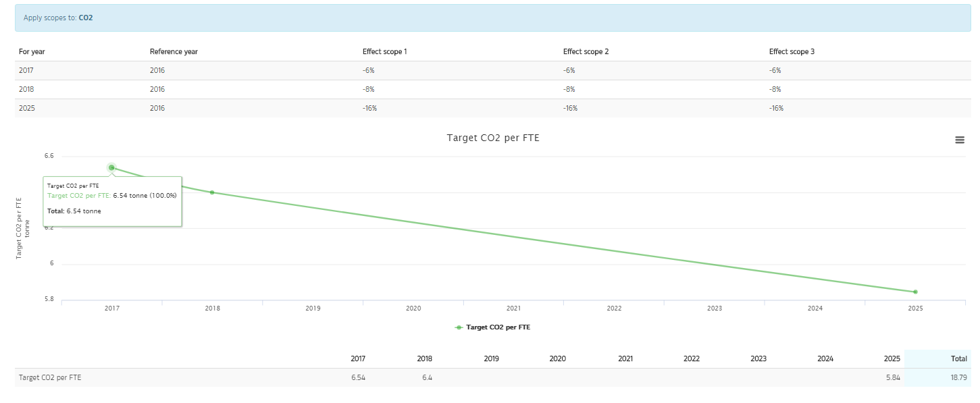The height and width of the screenshot is (403, 980).
Task: Click the -8% Effect scope 2 value
Action: (569, 88)
